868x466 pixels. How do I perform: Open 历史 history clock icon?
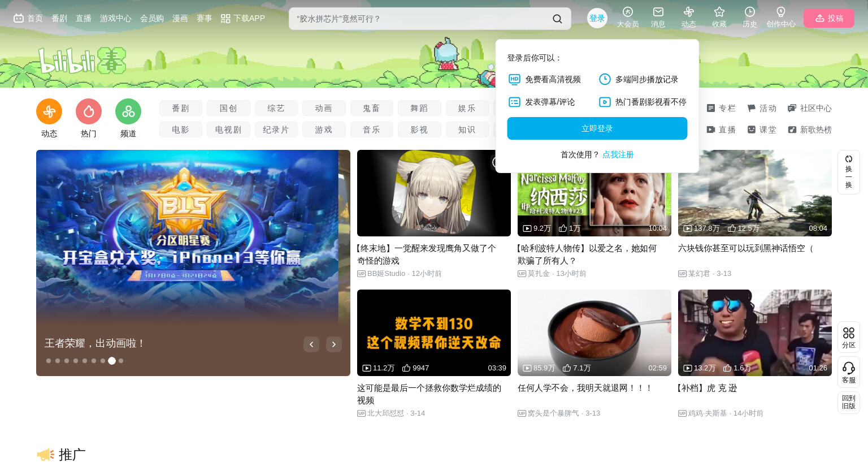coord(750,12)
